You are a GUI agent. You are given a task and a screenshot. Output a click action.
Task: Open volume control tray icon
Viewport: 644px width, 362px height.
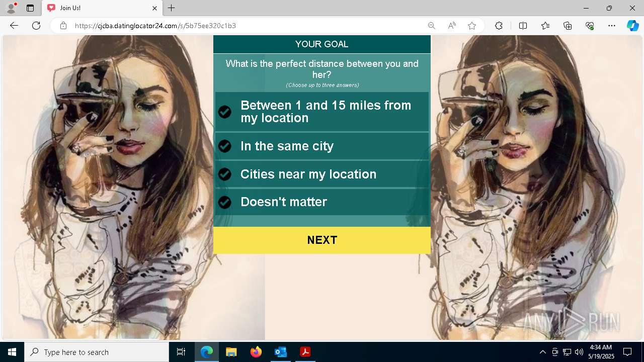pyautogui.click(x=579, y=352)
